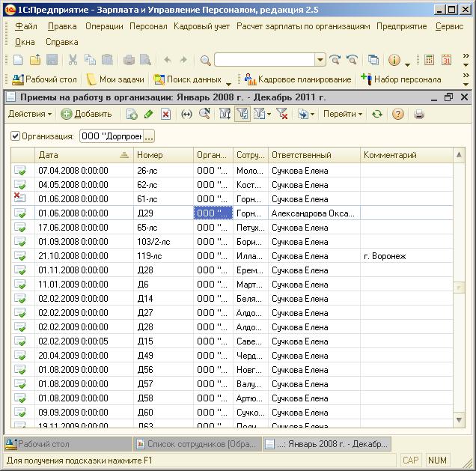Click the Copy icon in main toolbar
The image size is (476, 471).
coord(90,60)
